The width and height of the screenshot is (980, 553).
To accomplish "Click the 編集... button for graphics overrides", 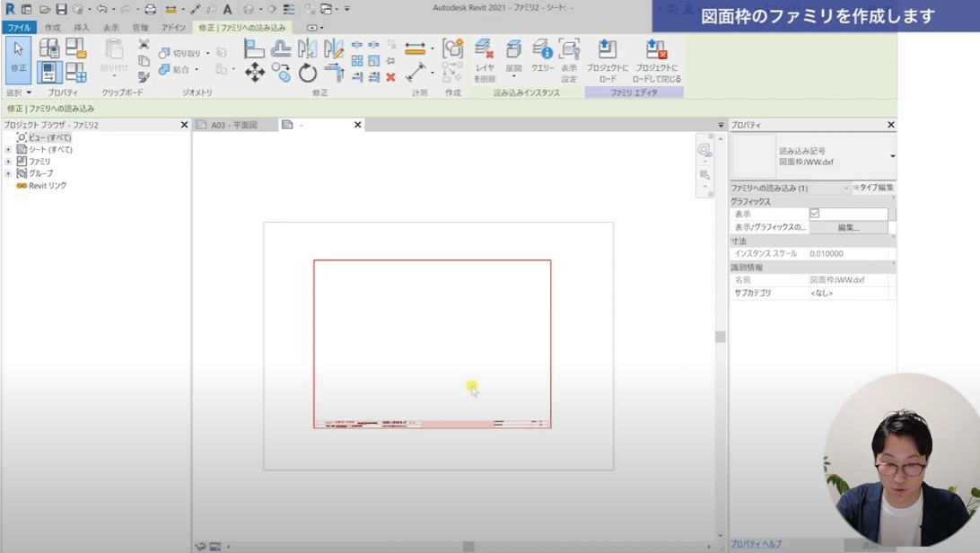I will (848, 228).
